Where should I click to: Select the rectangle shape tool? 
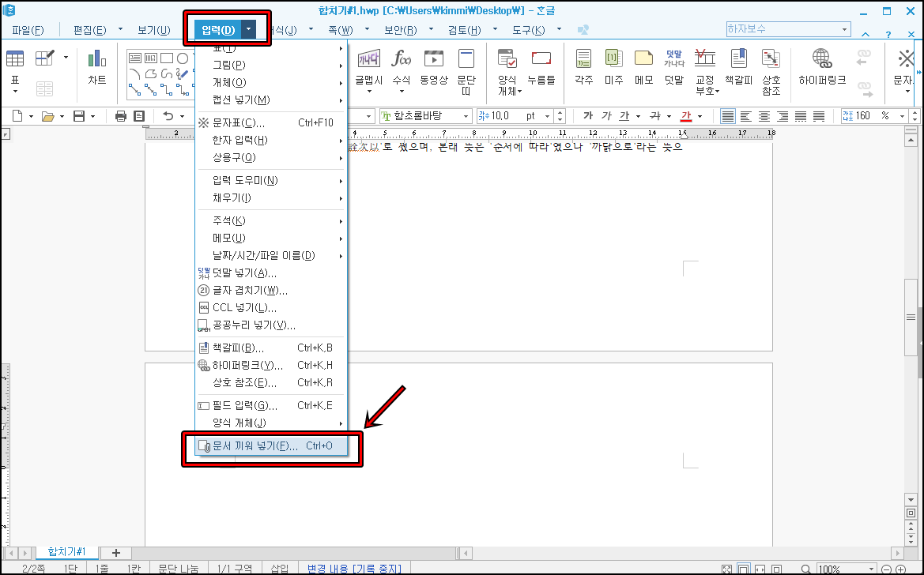[x=167, y=58]
